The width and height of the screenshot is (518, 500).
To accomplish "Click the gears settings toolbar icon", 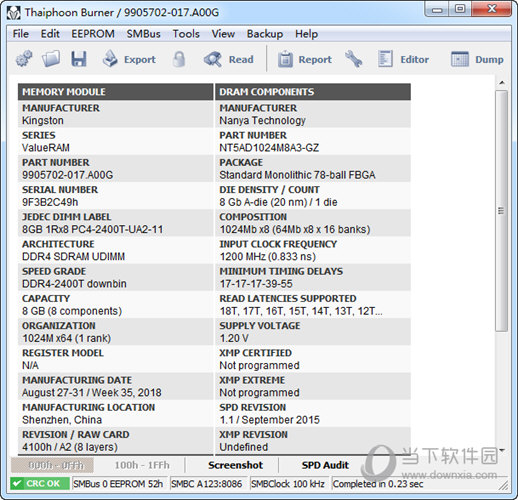I will coord(24,59).
